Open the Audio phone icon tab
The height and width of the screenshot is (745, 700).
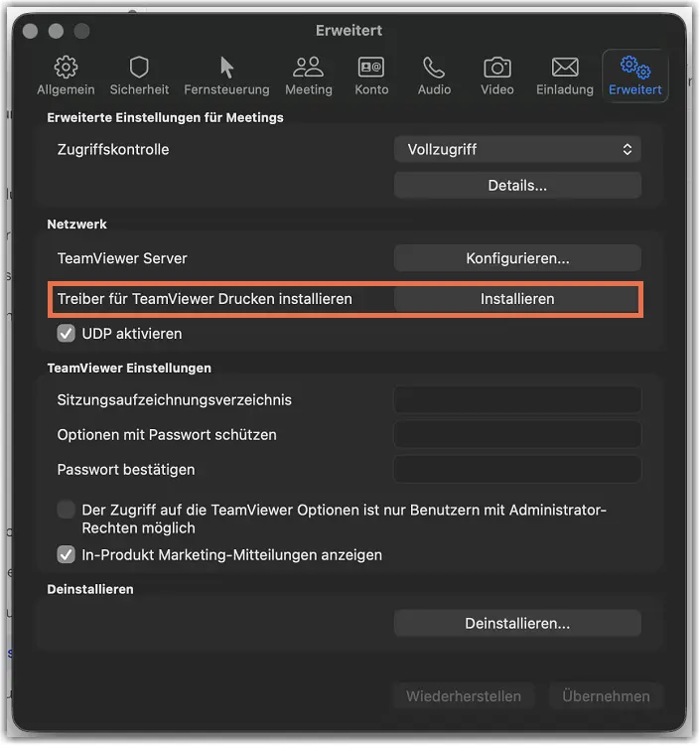(434, 76)
